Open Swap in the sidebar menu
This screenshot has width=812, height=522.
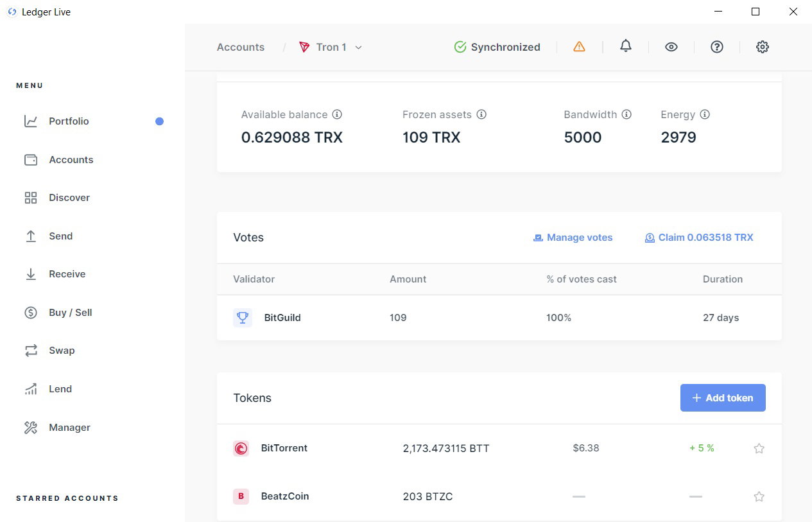62,351
